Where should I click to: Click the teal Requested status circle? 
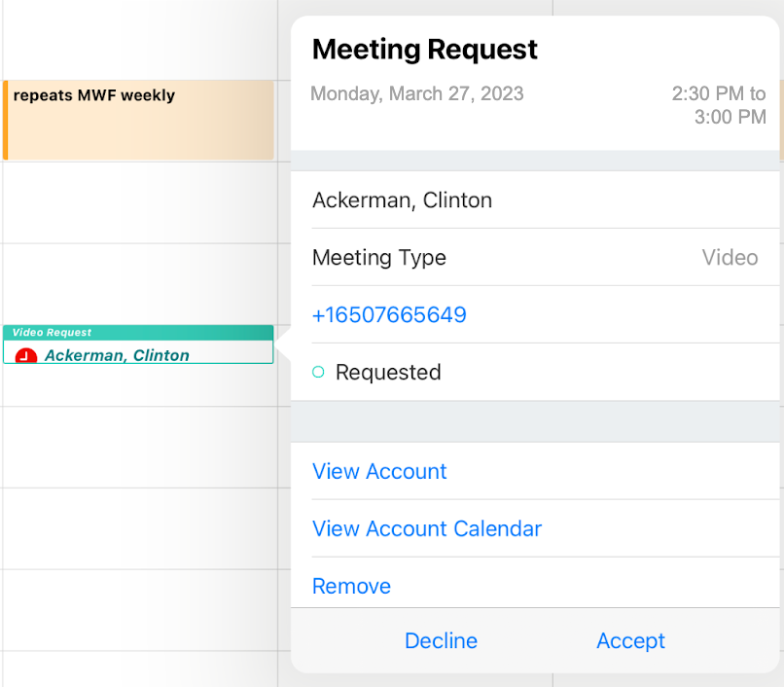[318, 372]
